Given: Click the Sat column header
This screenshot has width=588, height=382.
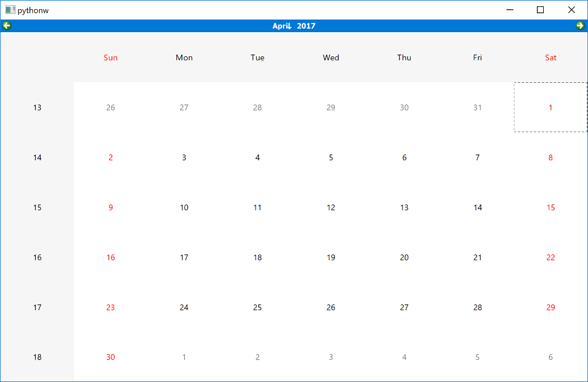Looking at the screenshot, I should coord(551,57).
